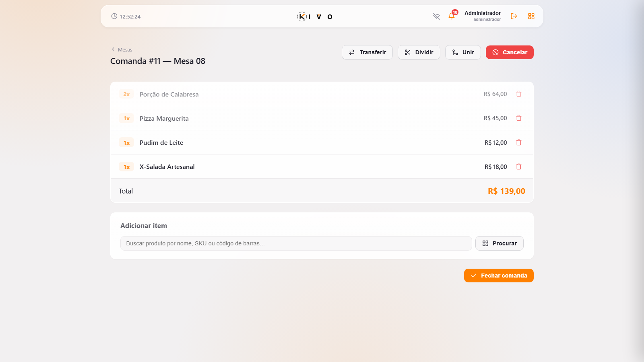644x362 pixels.
Task: Click the R$ 12,00 price
Action: tap(496, 143)
